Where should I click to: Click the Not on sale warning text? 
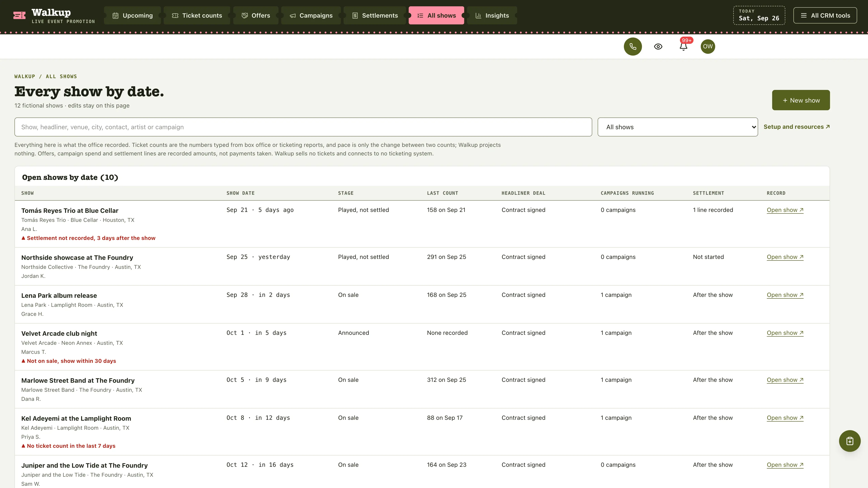click(x=69, y=361)
